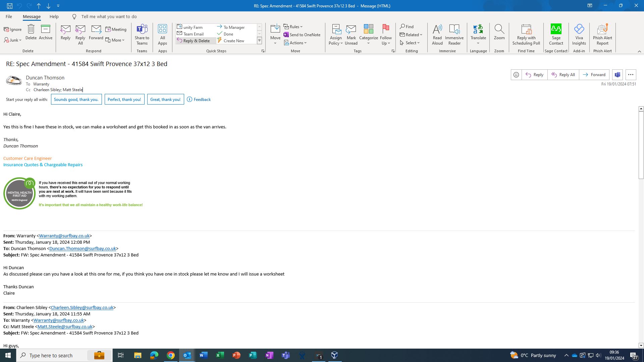Viewport: 644px width, 362px height.
Task: Open the File menu tab
Action: (x=9, y=16)
